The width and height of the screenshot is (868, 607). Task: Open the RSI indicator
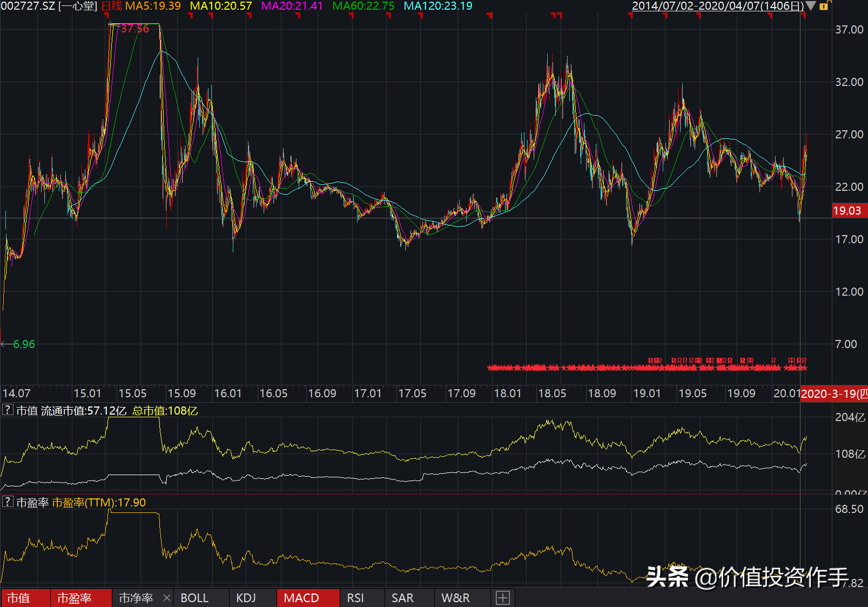[355, 598]
